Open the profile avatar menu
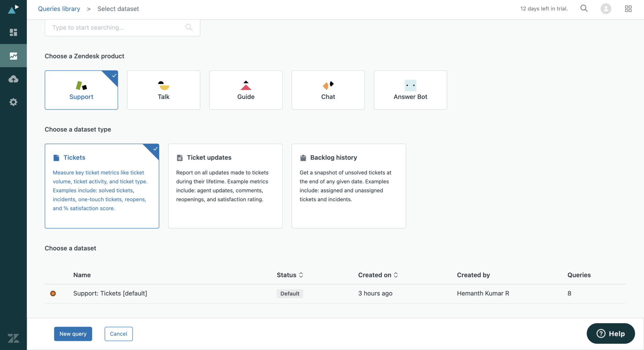Image resolution: width=644 pixels, height=350 pixels. (x=606, y=8)
